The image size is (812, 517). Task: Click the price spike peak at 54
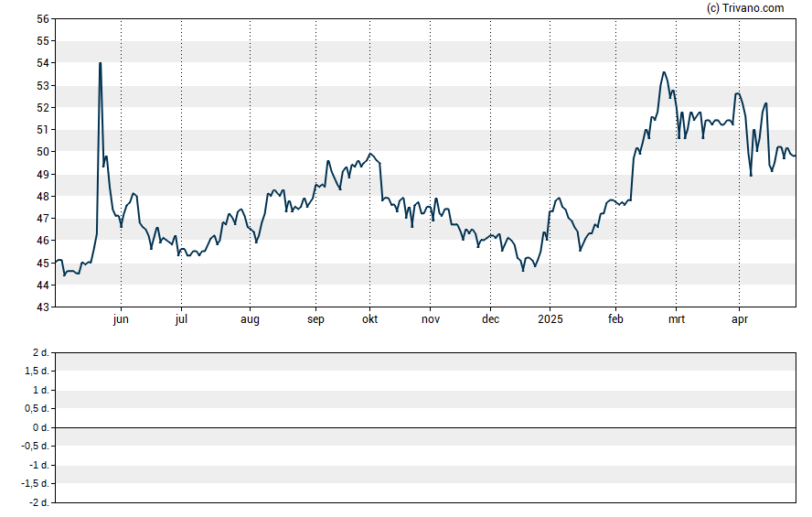point(100,64)
